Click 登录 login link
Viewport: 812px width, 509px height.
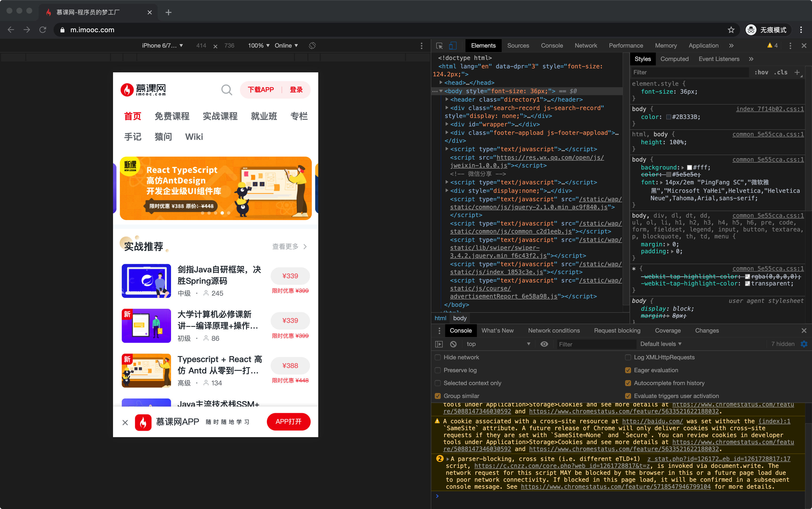pos(296,90)
